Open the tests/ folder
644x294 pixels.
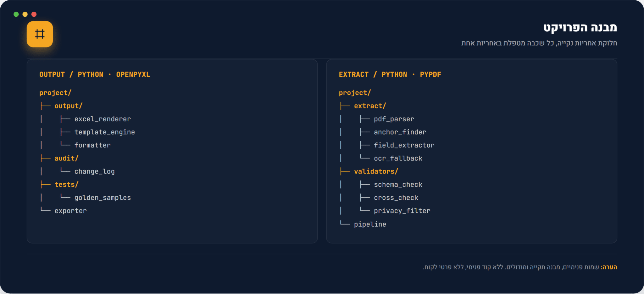point(66,185)
